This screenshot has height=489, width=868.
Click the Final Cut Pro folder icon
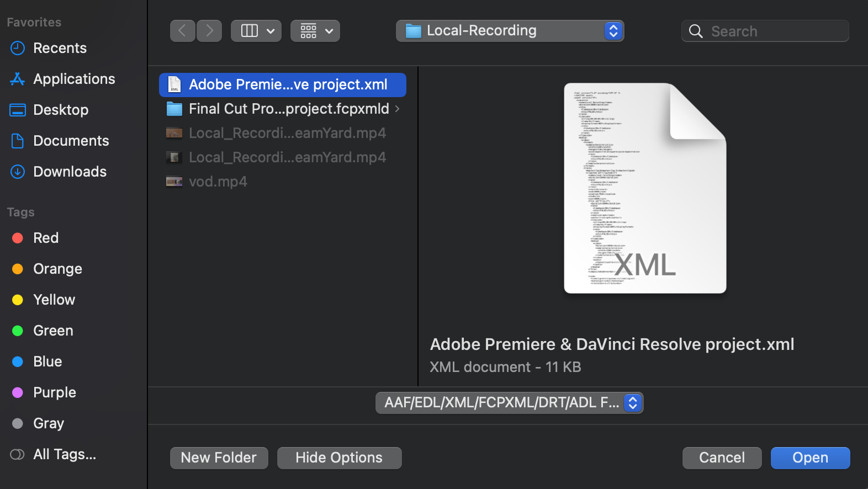(174, 109)
